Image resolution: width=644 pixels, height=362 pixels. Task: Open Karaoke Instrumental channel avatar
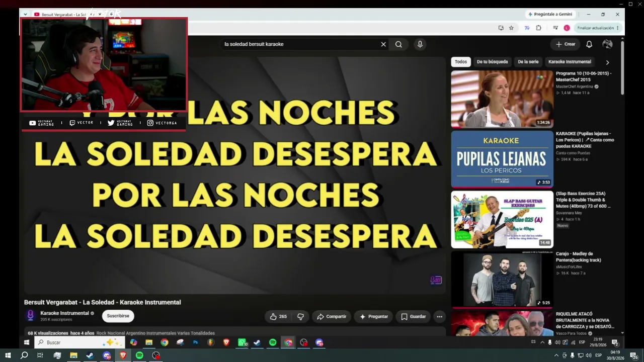(x=30, y=316)
